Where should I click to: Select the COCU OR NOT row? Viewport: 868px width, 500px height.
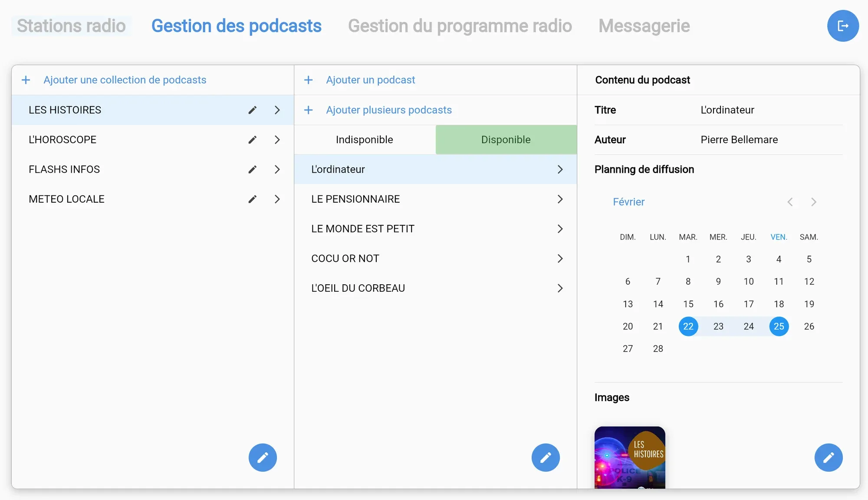pyautogui.click(x=436, y=259)
